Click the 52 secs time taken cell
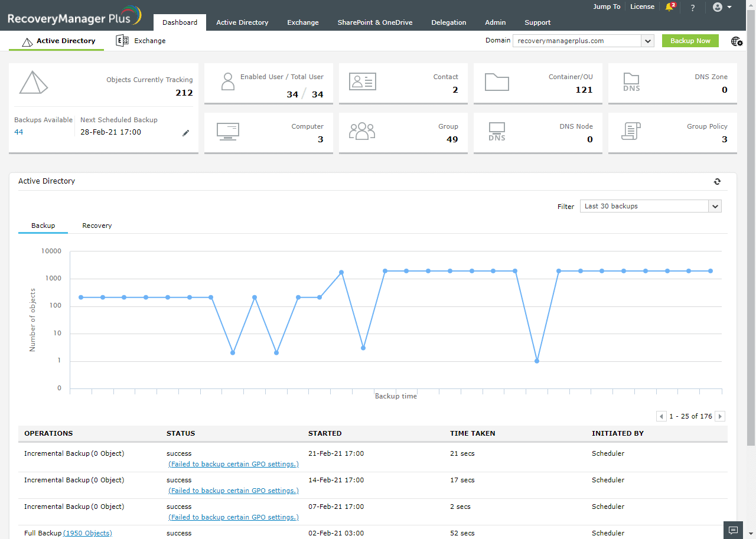The height and width of the screenshot is (539, 756). (462, 533)
